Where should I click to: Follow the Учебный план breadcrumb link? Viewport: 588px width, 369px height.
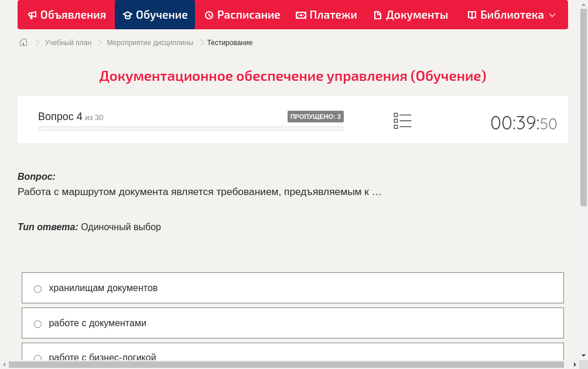pyautogui.click(x=67, y=42)
